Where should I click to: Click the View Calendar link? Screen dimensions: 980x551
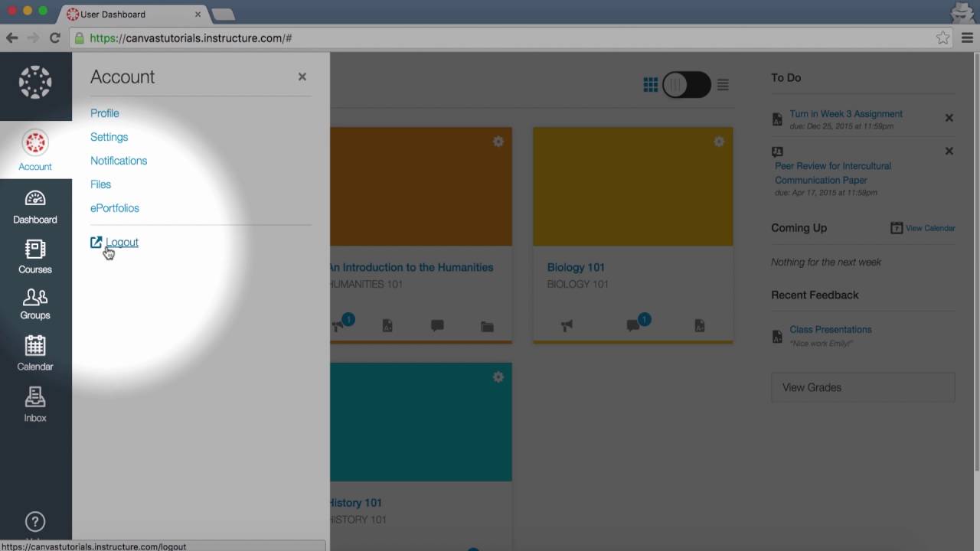point(930,228)
